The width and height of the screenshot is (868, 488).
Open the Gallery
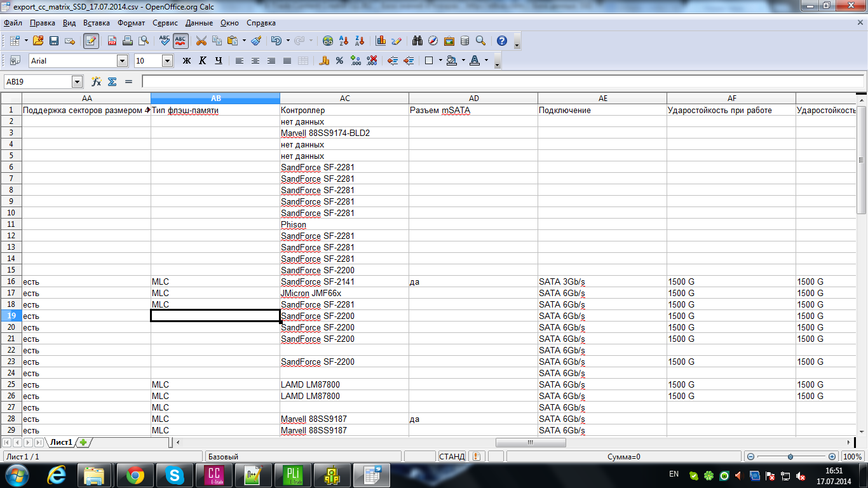coord(449,41)
